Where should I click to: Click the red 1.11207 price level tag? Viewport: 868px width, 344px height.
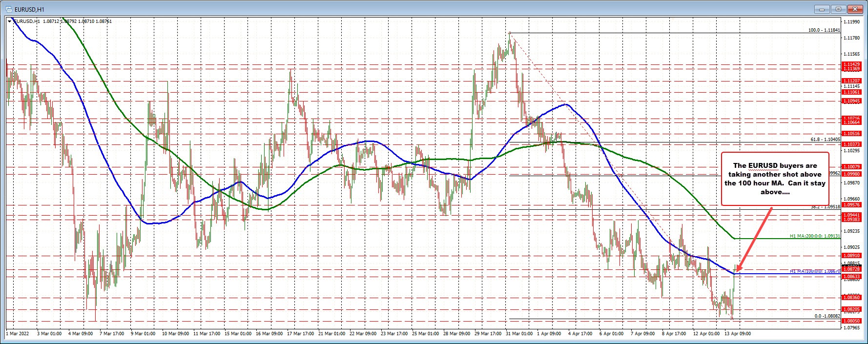[852, 81]
